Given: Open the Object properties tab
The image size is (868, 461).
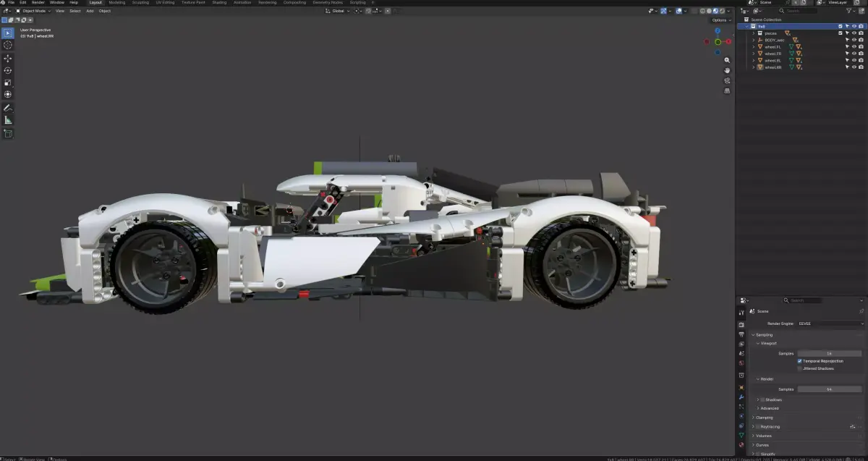Looking at the screenshot, I should click(x=741, y=387).
